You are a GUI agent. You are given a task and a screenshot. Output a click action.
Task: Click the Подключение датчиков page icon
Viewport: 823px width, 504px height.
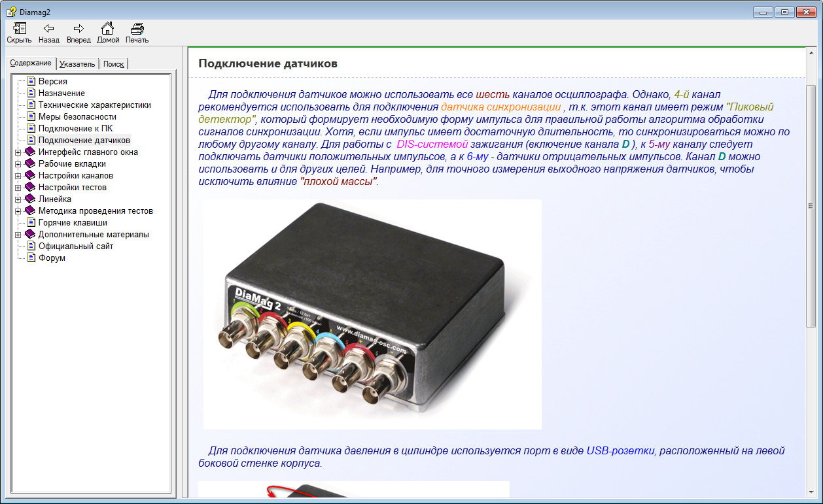[31, 141]
